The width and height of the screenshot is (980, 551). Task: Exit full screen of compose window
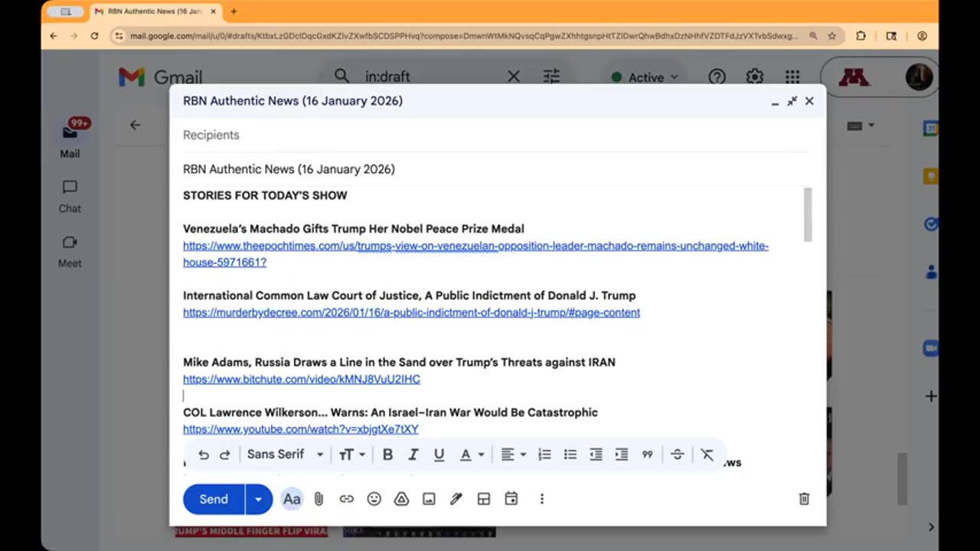point(792,101)
